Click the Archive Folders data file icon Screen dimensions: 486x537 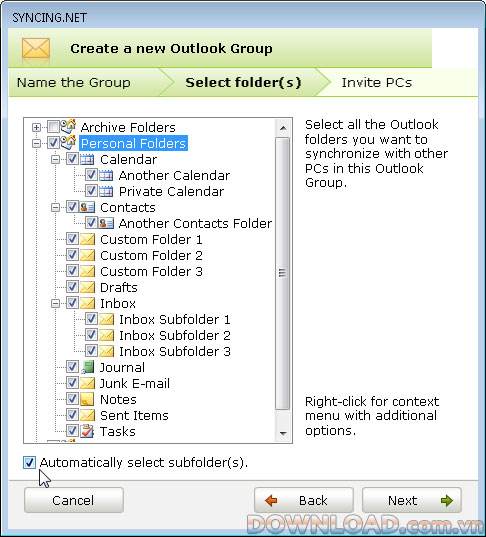[x=68, y=127]
